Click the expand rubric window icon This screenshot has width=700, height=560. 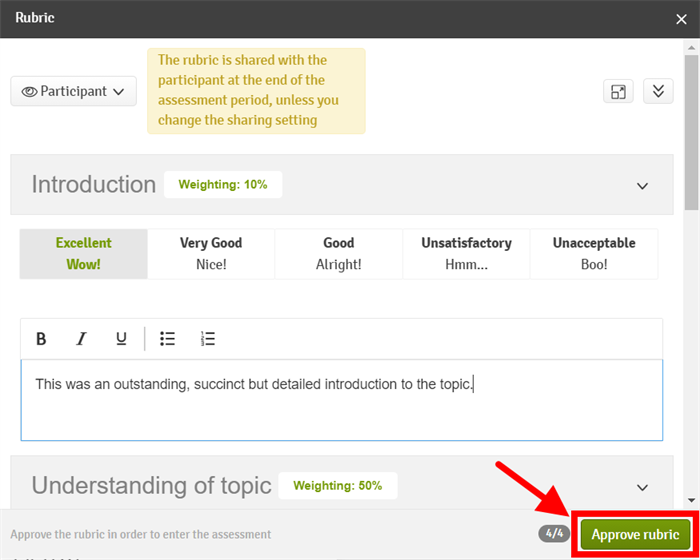[x=619, y=91]
